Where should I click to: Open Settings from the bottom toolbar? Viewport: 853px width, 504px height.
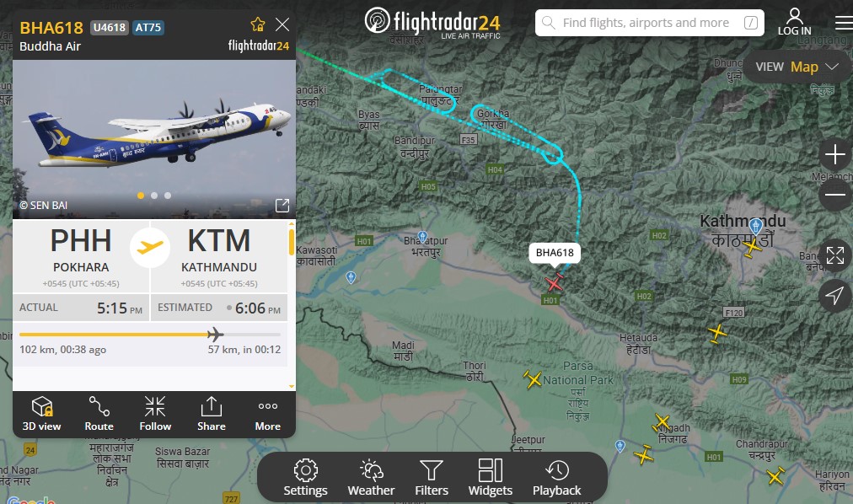305,477
